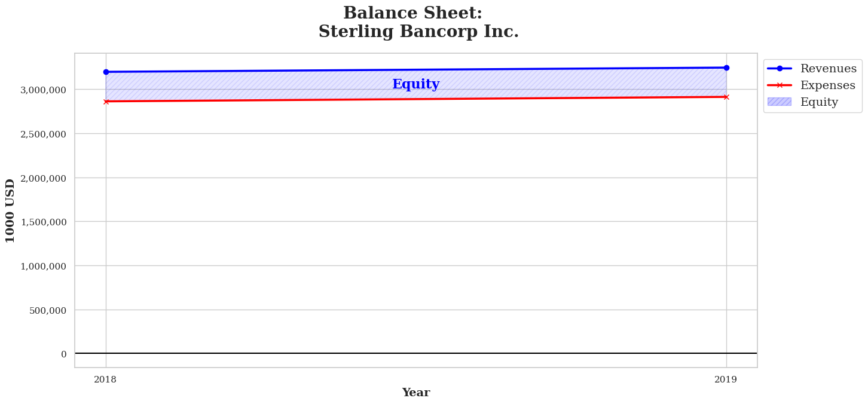Click the Revenues line marker in legend
Image resolution: width=868 pixels, height=404 pixels.
coord(779,69)
